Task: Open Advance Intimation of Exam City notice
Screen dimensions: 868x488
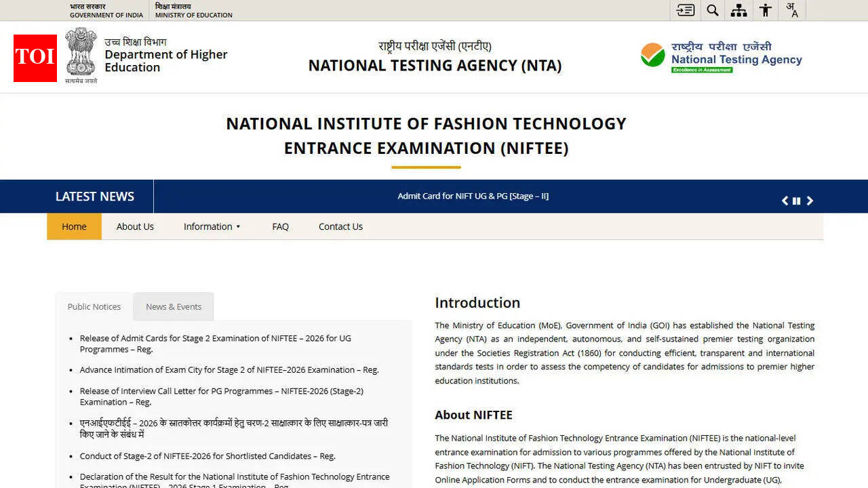Action: tap(229, 370)
